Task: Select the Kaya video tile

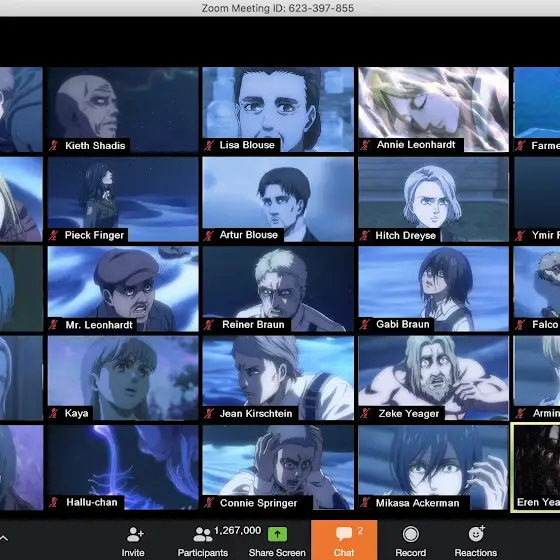Action: (x=123, y=378)
